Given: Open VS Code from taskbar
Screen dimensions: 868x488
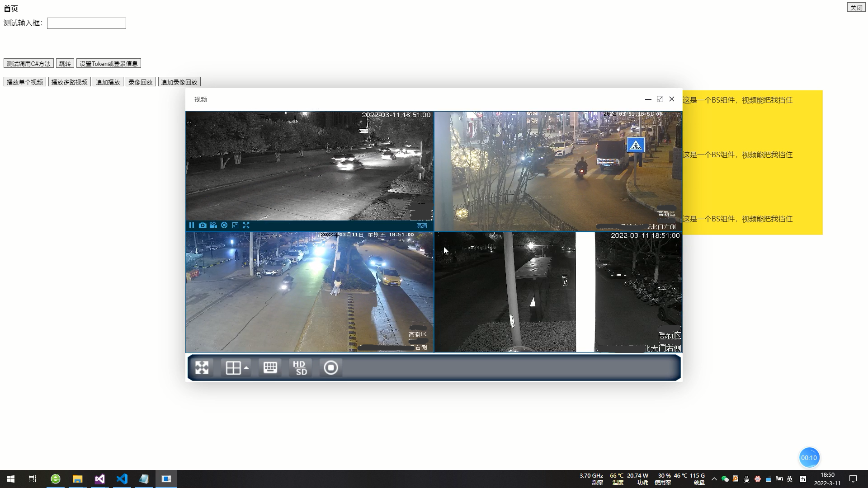Looking at the screenshot, I should coord(122,479).
